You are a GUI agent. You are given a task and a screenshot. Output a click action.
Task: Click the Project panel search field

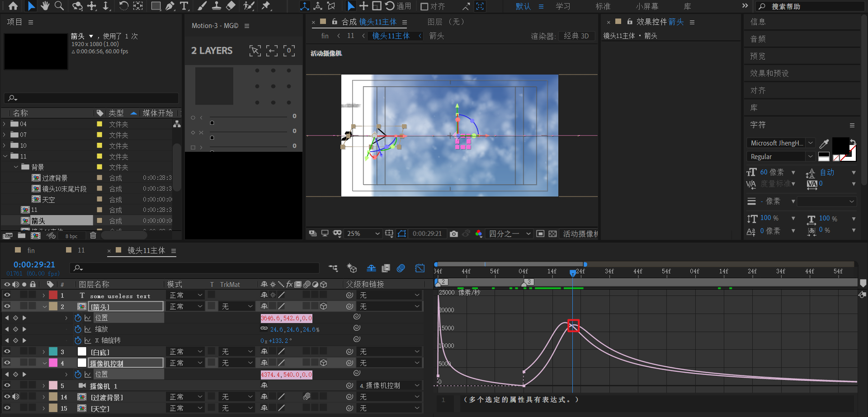[x=91, y=98]
